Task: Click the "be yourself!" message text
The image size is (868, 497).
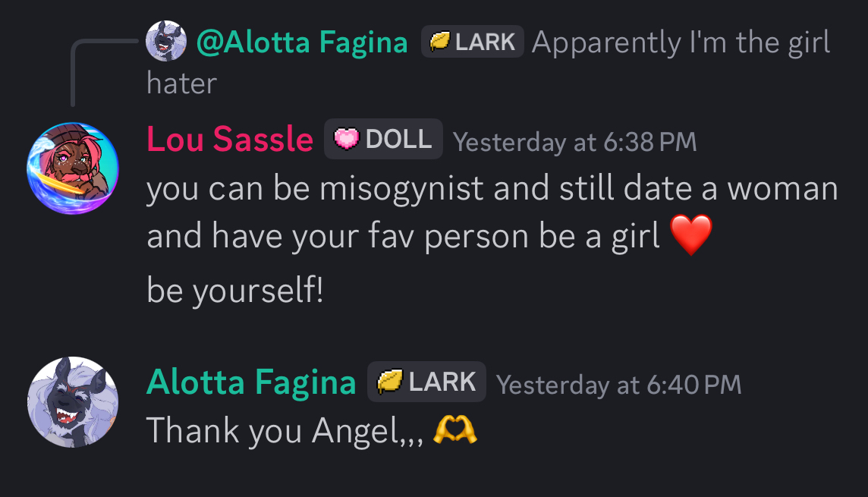Action: click(235, 291)
